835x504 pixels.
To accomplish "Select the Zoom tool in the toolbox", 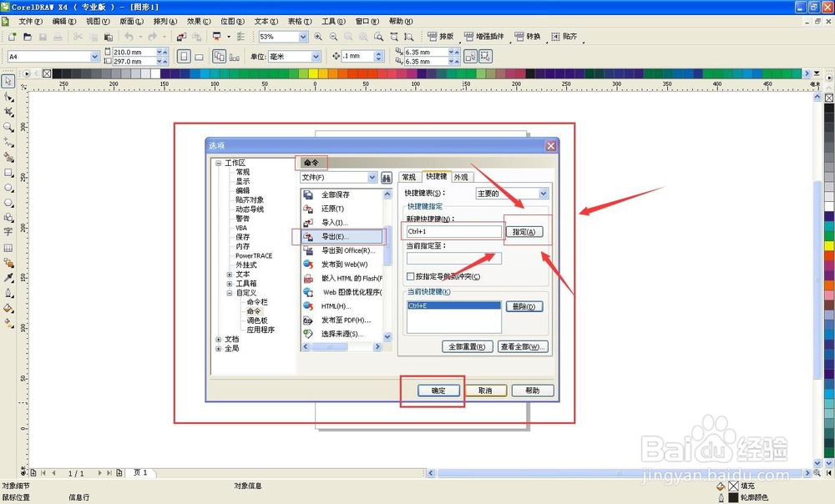I will (x=8, y=127).
